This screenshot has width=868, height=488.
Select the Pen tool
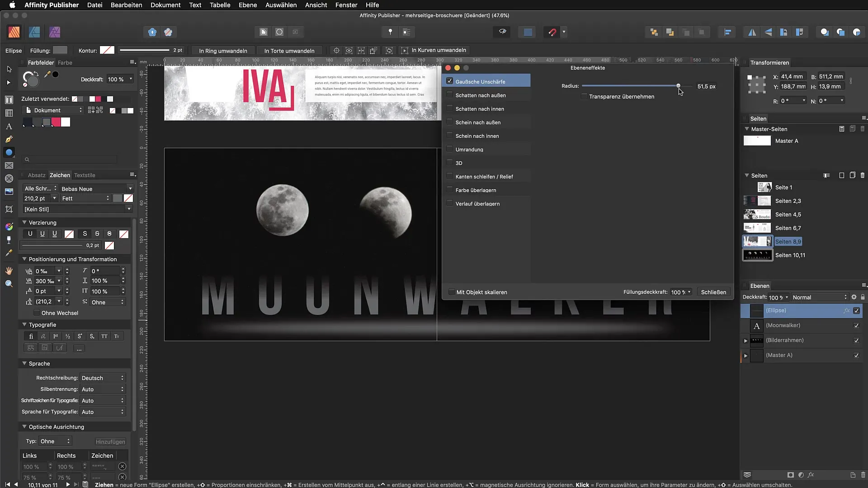pyautogui.click(x=9, y=139)
